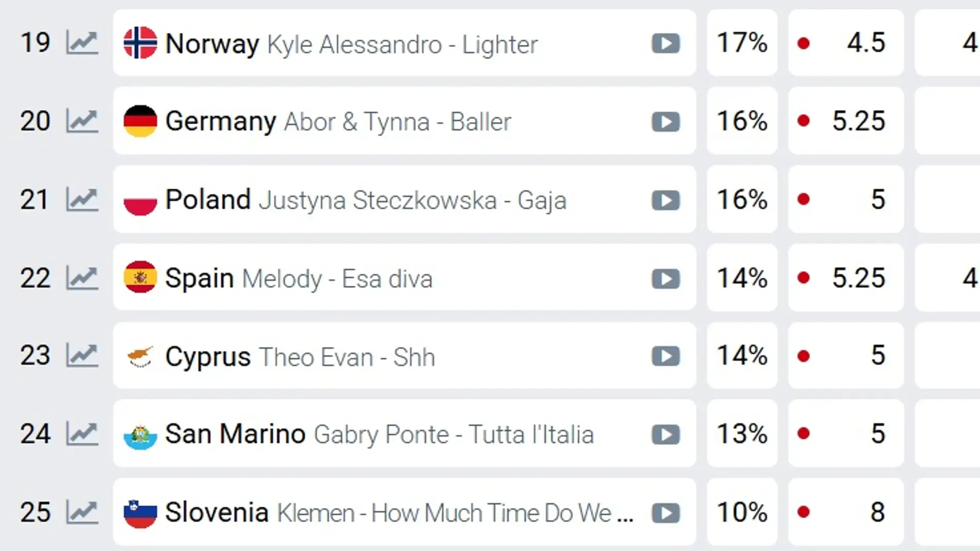
Task: Open San Marino's trend chart icon
Action: 82,433
